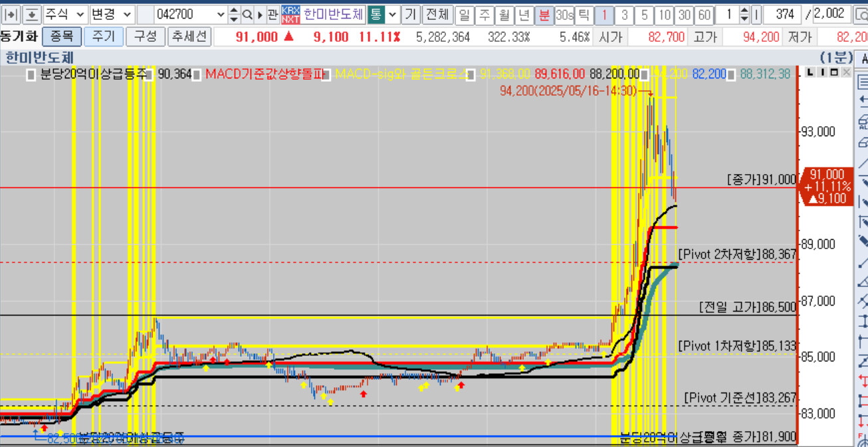The width and height of the screenshot is (868, 447).
Task: Click the 전체 button
Action: [437, 14]
